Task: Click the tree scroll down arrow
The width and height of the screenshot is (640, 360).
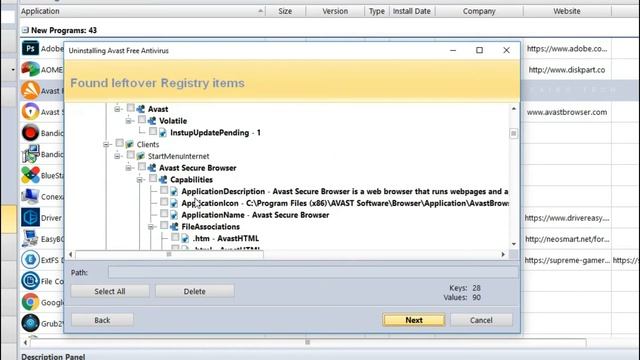Action: click(x=513, y=244)
